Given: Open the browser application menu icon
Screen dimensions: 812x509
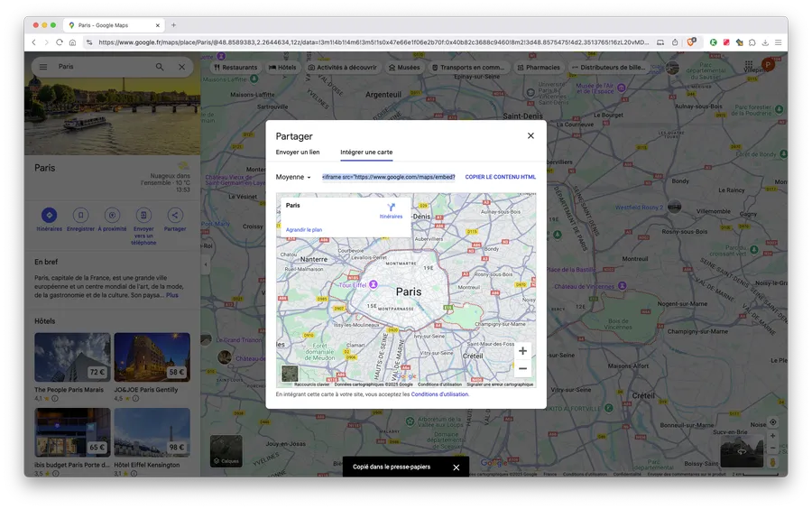Looking at the screenshot, I should tap(778, 42).
